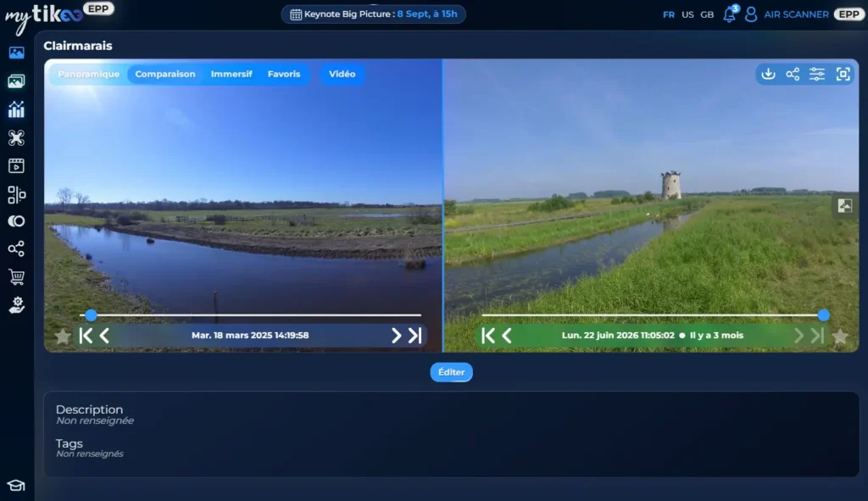Select the Comparaison tab
Viewport: 868px width, 501px height.
click(x=165, y=75)
